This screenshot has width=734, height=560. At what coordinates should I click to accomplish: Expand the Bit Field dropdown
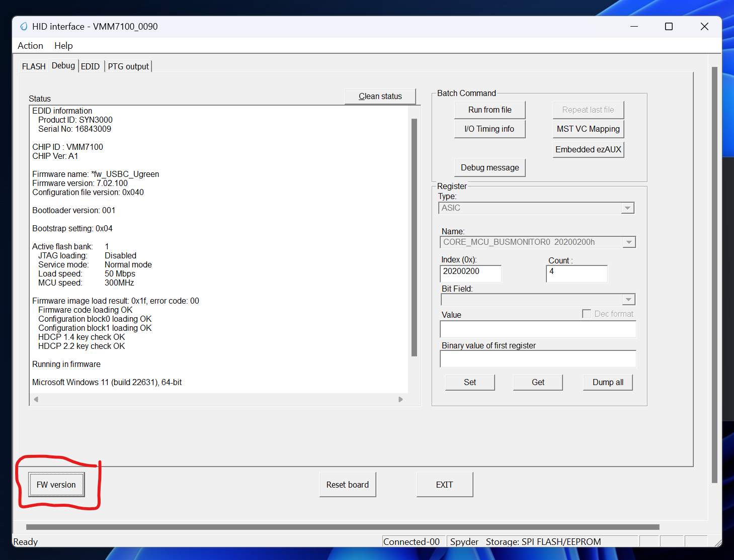628,300
